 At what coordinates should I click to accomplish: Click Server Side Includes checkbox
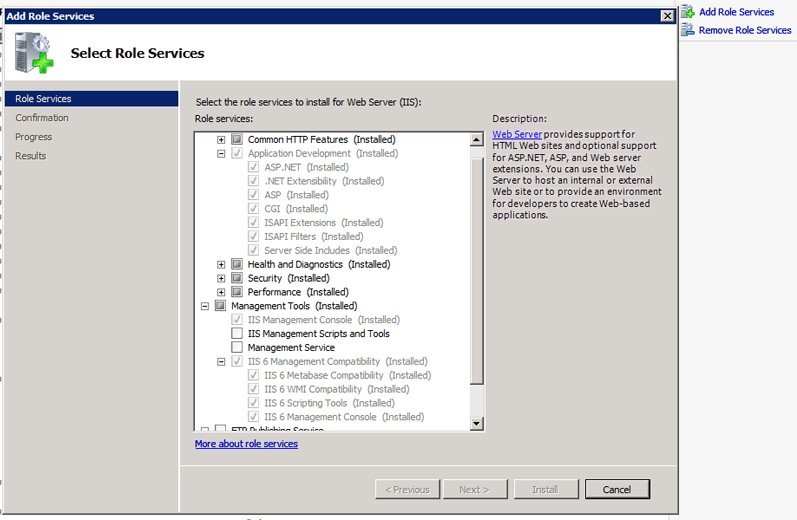click(253, 250)
